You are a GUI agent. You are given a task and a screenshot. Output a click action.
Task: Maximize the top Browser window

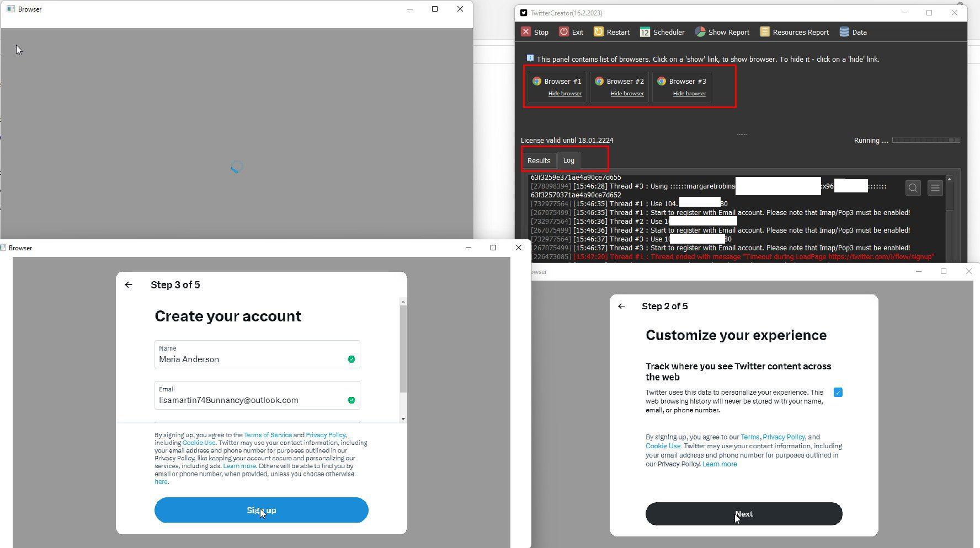[435, 9]
